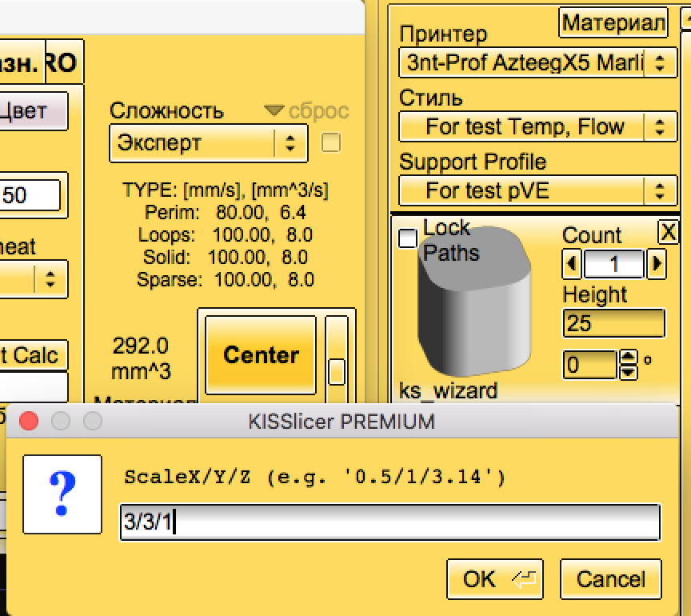Click the rotation angle stepper arrows
Viewport: 691px width, 616px height.
pyautogui.click(x=629, y=365)
